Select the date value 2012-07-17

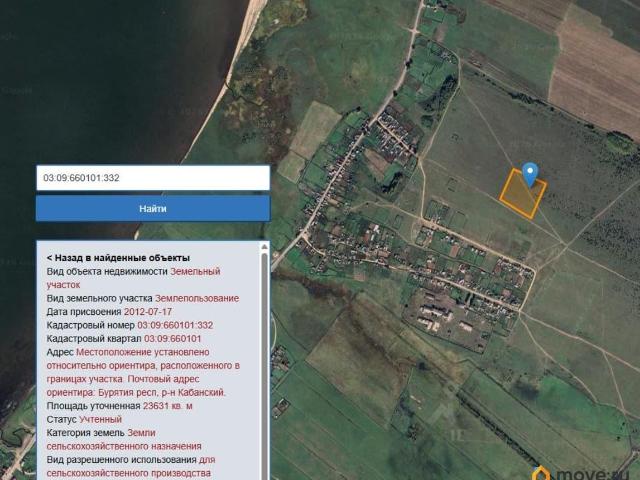(x=148, y=312)
